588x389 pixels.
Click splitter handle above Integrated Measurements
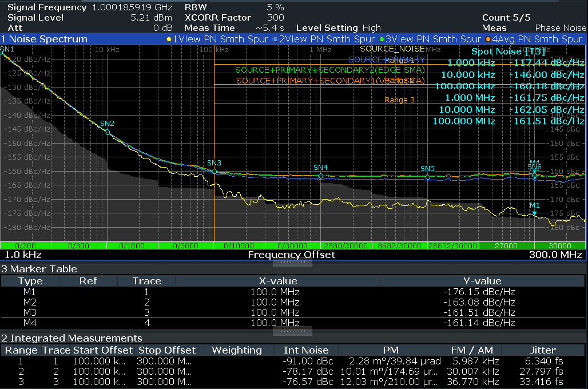293,331
